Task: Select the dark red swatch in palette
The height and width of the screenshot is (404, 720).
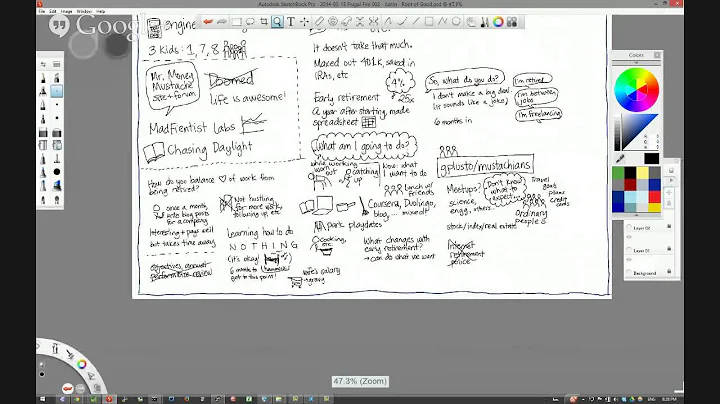Action: click(x=630, y=185)
